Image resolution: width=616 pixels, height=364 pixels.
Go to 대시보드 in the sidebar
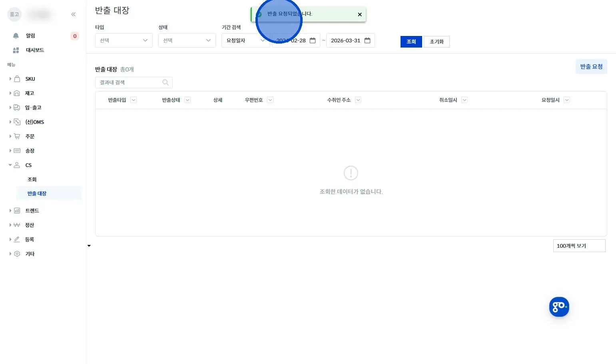click(x=35, y=50)
